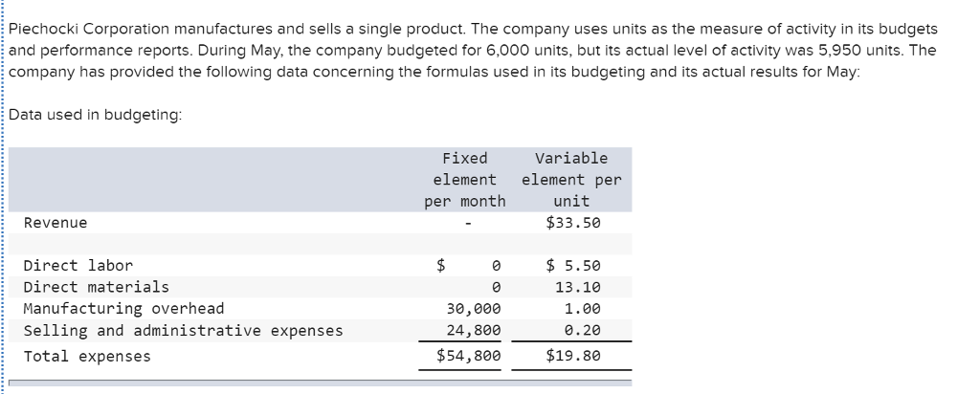
Task: Click the Revenue row label
Action: click(x=56, y=223)
